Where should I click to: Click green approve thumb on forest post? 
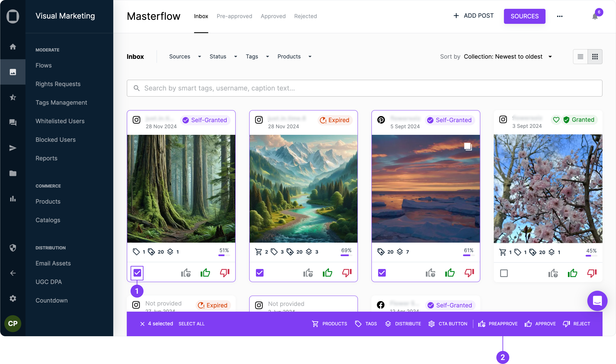[x=205, y=273]
